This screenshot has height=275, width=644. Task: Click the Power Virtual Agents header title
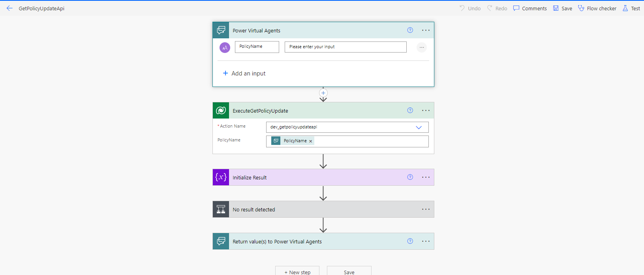click(256, 30)
